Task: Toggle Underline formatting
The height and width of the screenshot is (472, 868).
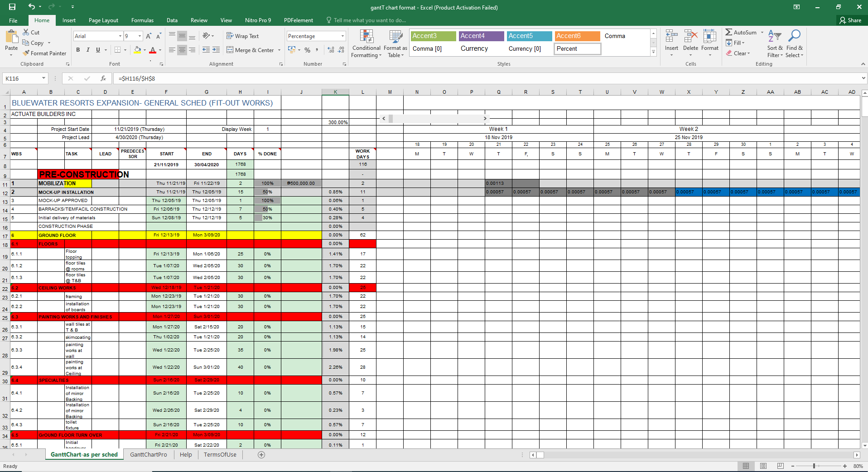Action: click(x=98, y=50)
